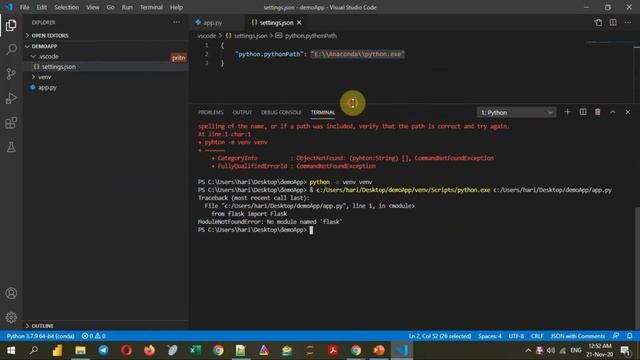Change file encoding UTF-8
The image size is (640, 360).
(x=516, y=336)
